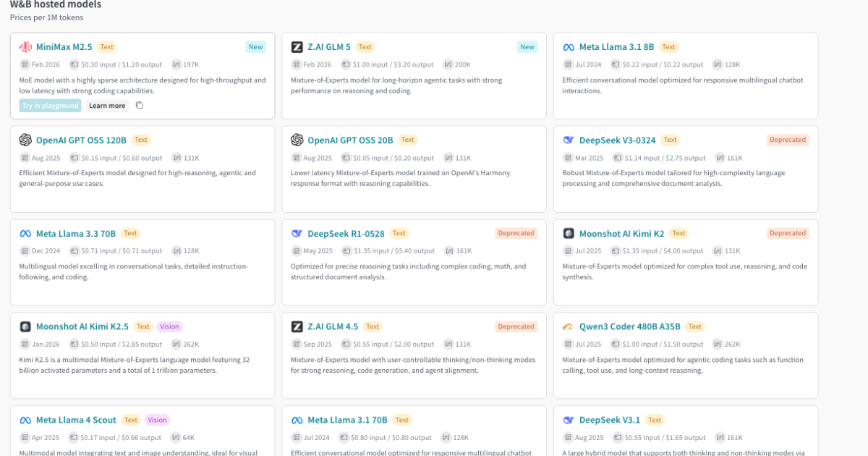Click the DeepSeek R1-0528 logo icon
The height and width of the screenshot is (456, 868).
click(297, 233)
